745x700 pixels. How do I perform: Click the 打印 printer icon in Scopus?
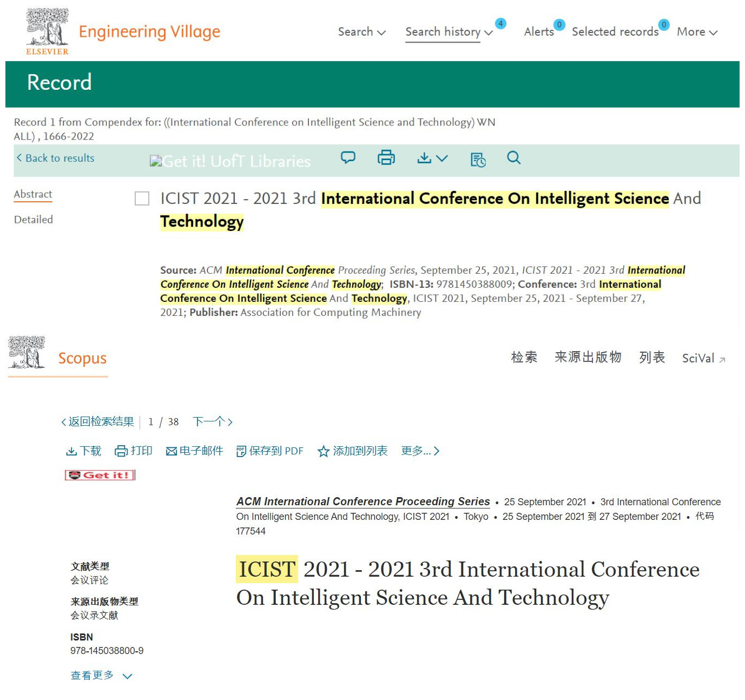click(x=121, y=451)
